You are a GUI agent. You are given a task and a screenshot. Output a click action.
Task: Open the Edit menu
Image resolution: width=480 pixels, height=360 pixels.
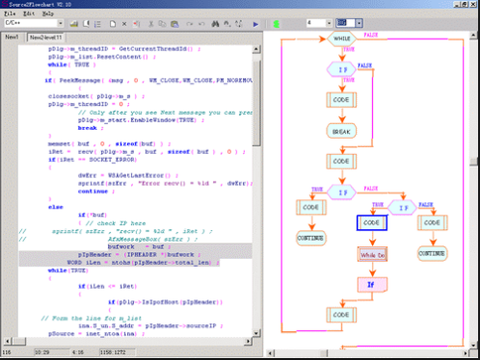click(x=29, y=14)
